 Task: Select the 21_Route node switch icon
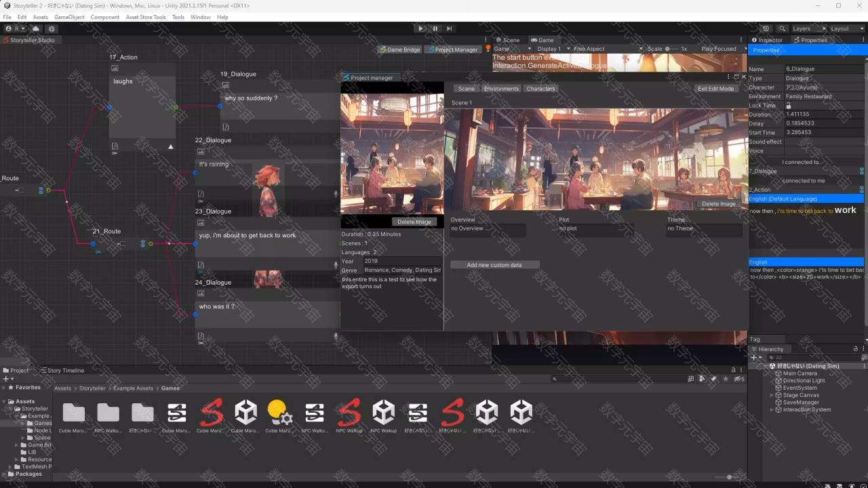[121, 244]
